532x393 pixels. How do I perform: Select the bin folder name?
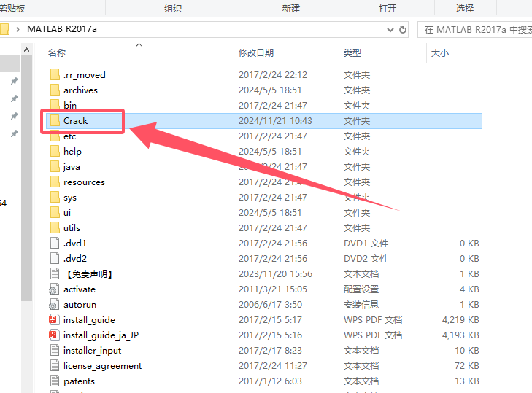tap(70, 105)
